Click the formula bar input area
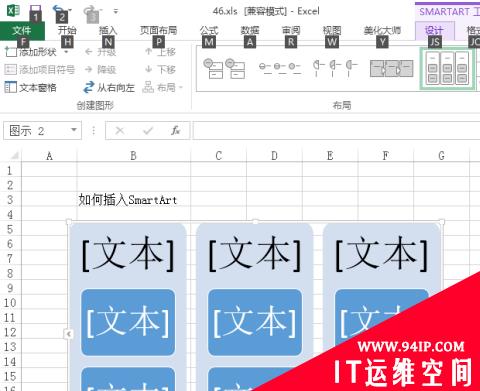The height and width of the screenshot is (391, 480). (x=337, y=131)
